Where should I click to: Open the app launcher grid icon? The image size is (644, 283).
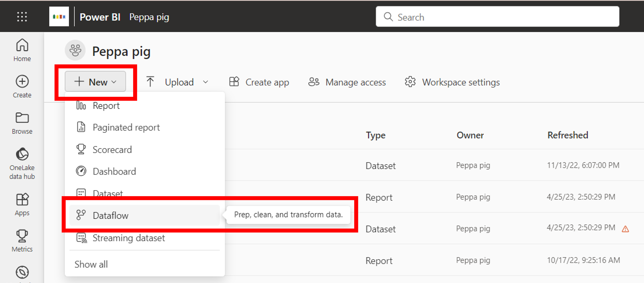(22, 17)
